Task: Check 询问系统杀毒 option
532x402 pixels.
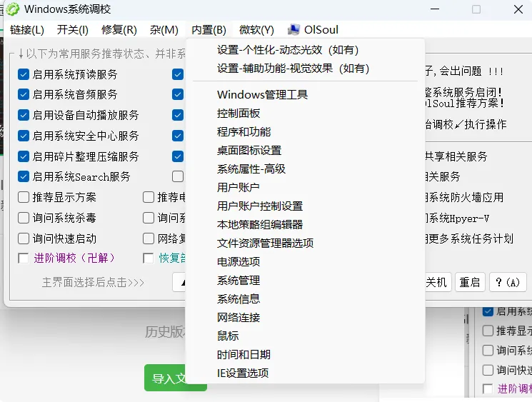Action: 24,218
